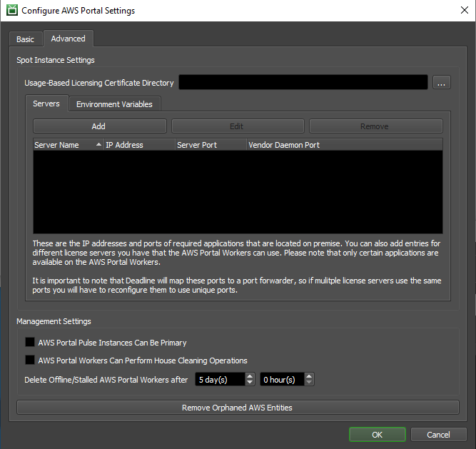476x449 pixels.
Task: Open directory browse ellipsis button
Action: (x=440, y=83)
